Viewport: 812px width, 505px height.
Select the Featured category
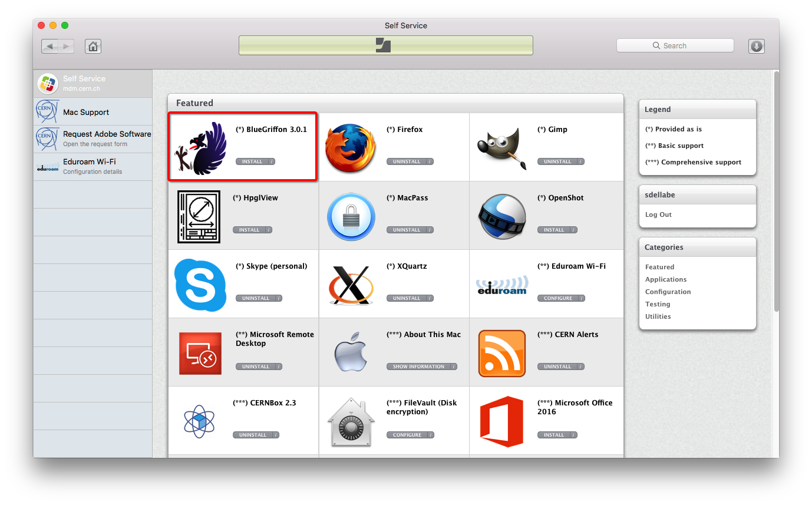pos(659,267)
